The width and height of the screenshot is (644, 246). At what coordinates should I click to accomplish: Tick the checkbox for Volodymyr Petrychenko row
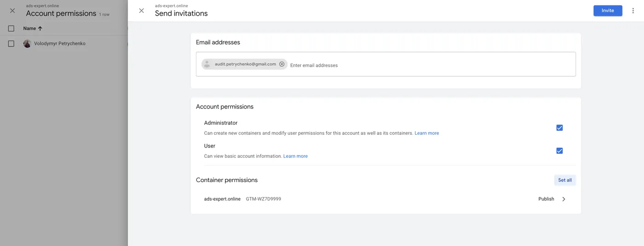point(11,44)
